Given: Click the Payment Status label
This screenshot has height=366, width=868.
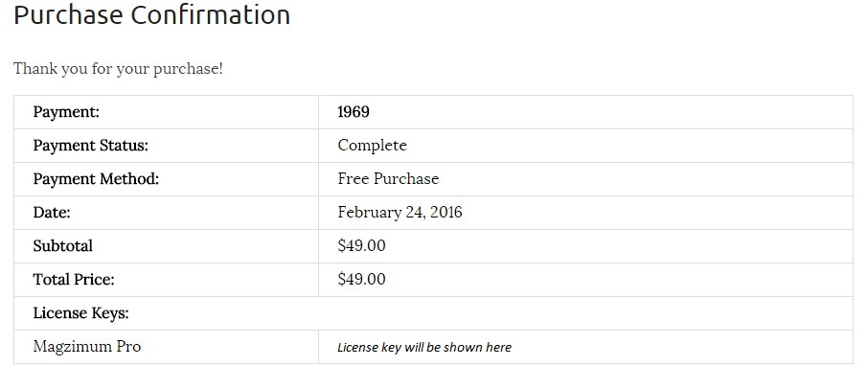Looking at the screenshot, I should click(x=91, y=146).
